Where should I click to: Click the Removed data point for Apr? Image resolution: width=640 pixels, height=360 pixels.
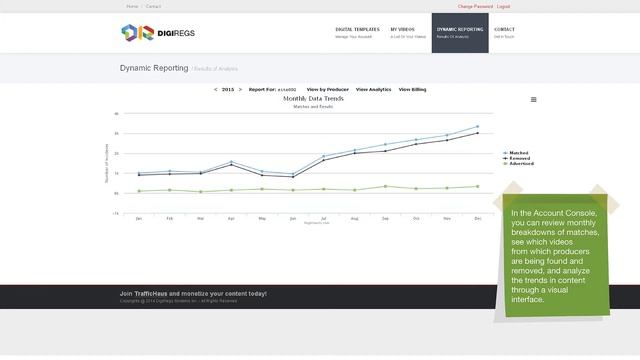coord(231,164)
